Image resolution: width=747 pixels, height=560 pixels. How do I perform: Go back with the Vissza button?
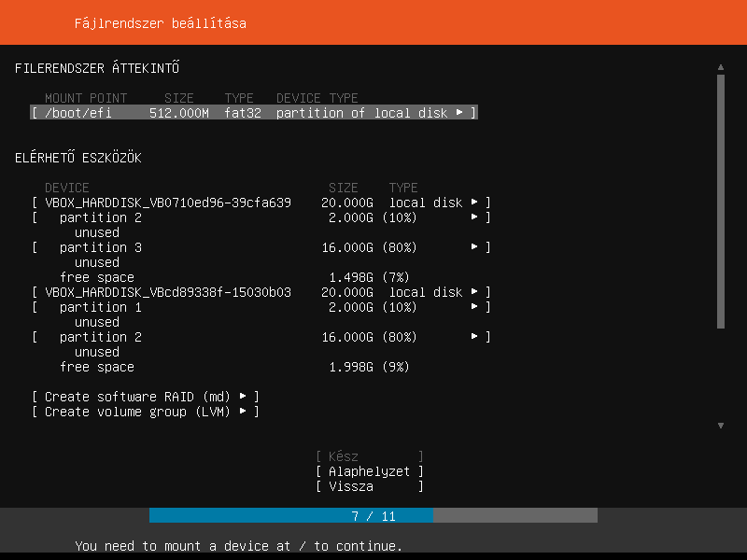click(370, 486)
